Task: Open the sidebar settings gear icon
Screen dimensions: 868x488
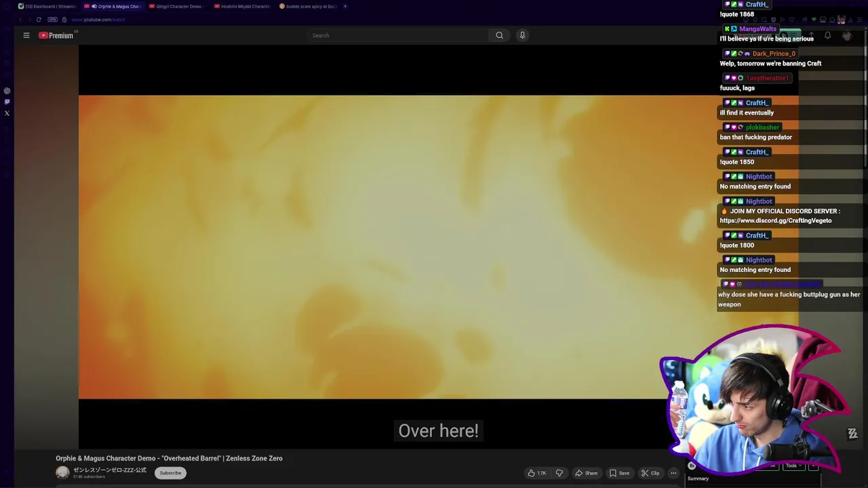Action: 7,91
